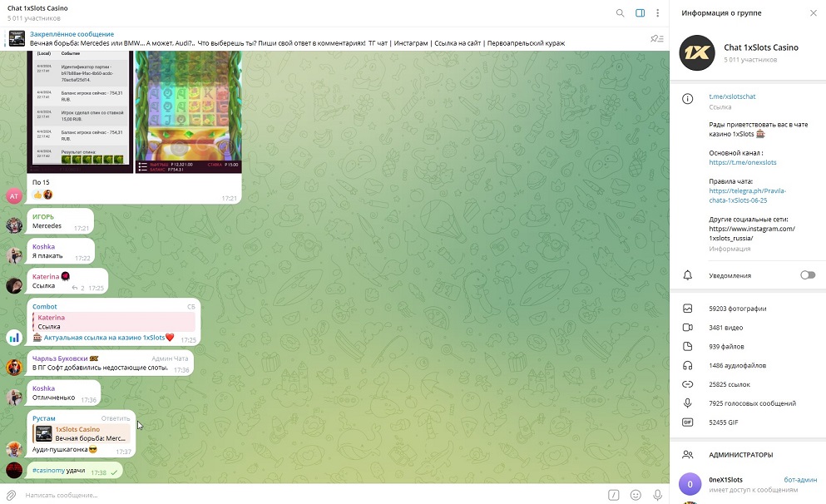Viewport: 826px width, 504px height.
Task: Click 'бот-админ' label next to 0neX1Slots
Action: (x=800, y=480)
